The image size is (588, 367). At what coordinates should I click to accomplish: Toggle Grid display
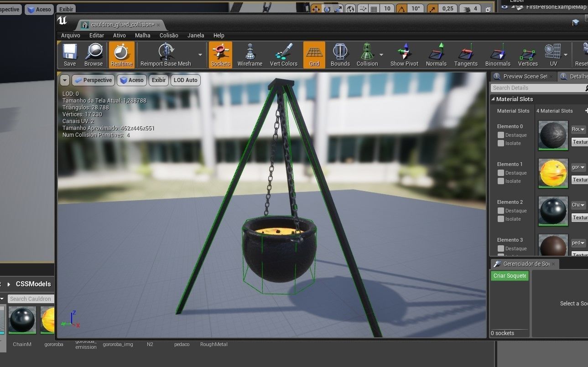point(314,55)
